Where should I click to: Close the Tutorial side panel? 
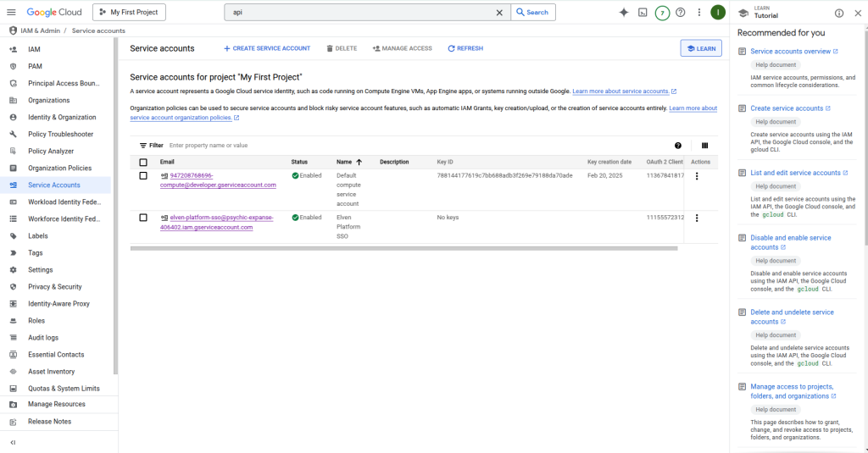click(856, 13)
